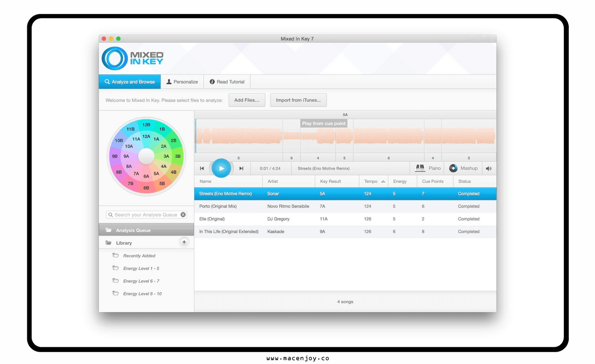Open the Mashup feature
This screenshot has height=364, width=595.
click(x=464, y=168)
